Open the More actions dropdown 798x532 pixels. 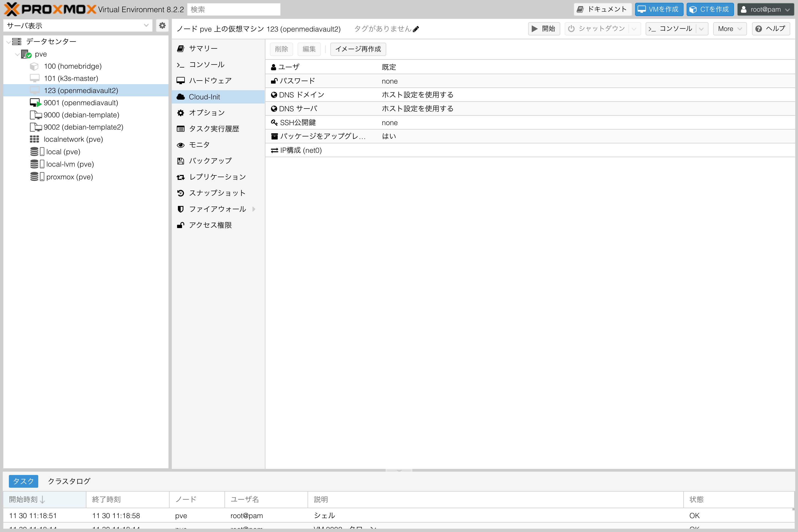[x=729, y=29]
